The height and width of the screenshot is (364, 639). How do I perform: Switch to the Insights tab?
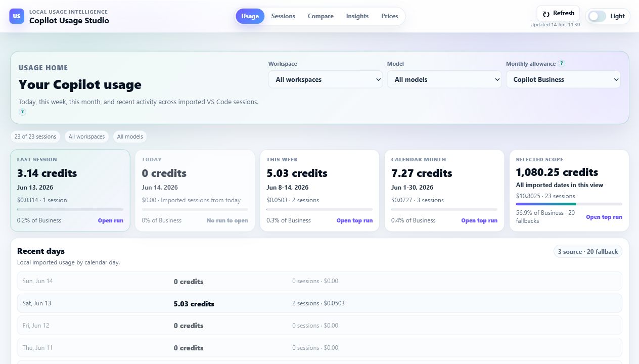(x=357, y=16)
